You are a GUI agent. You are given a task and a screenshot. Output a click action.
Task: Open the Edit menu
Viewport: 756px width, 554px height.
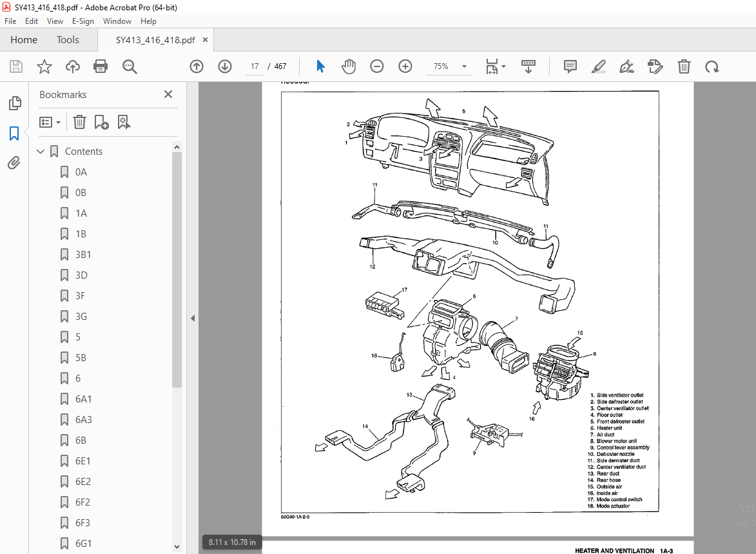click(x=32, y=21)
